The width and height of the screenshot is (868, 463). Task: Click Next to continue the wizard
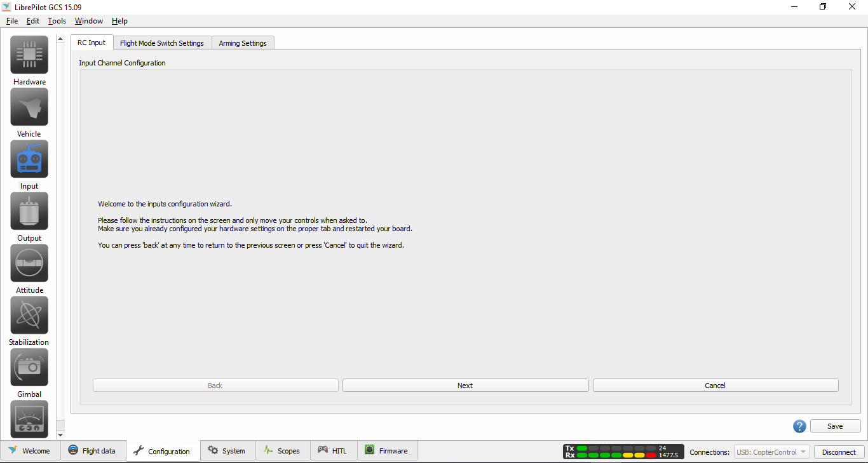pos(465,386)
